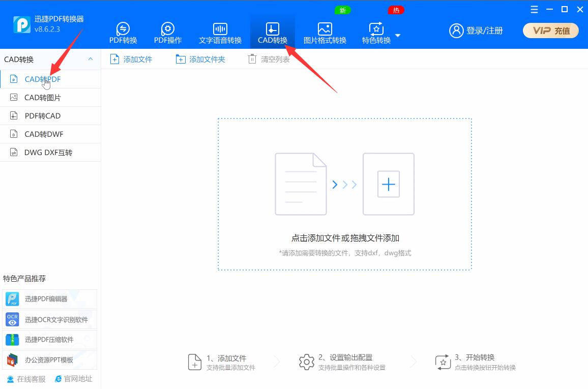Open 在线客服 support link
The width and height of the screenshot is (588, 389).
[x=26, y=379]
